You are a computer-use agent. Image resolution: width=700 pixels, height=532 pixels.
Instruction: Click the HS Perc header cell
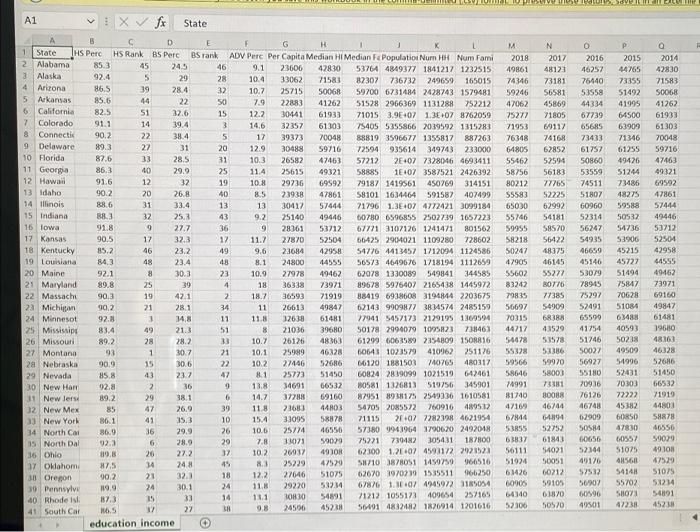click(x=92, y=53)
